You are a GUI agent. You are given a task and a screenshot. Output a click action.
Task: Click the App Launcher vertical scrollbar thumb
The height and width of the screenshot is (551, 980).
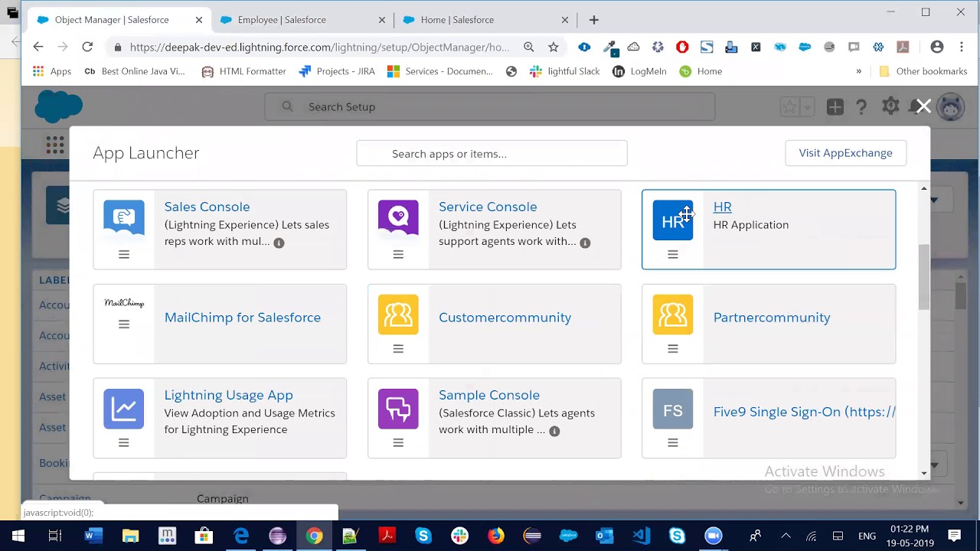pyautogui.click(x=924, y=276)
